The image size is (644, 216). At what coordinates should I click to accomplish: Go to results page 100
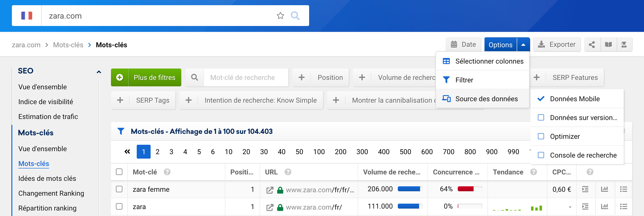(319, 152)
